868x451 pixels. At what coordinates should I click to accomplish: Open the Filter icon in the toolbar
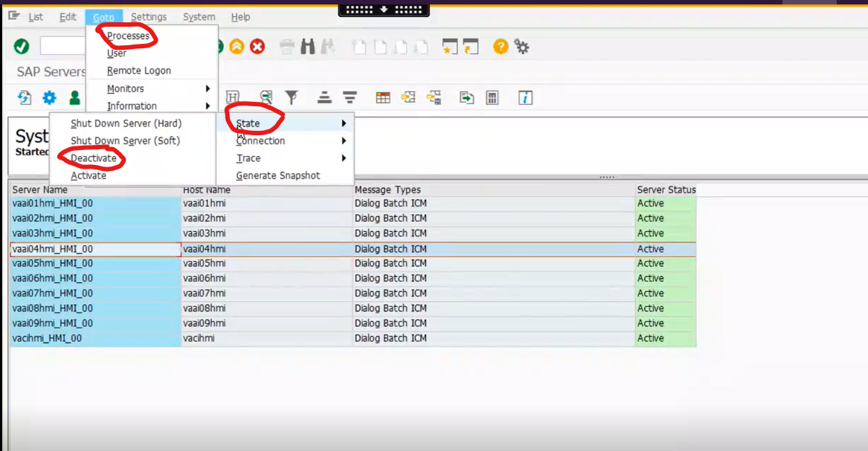pos(292,97)
